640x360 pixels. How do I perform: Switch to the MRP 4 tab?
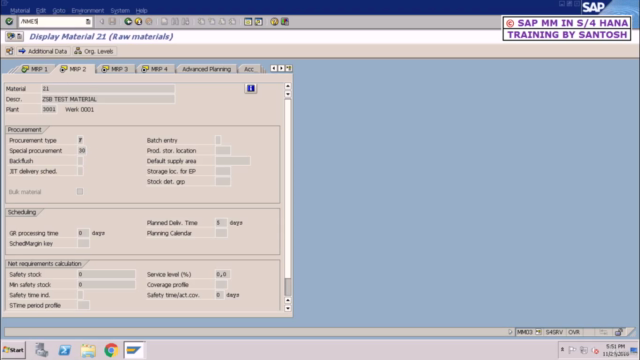tap(155, 69)
